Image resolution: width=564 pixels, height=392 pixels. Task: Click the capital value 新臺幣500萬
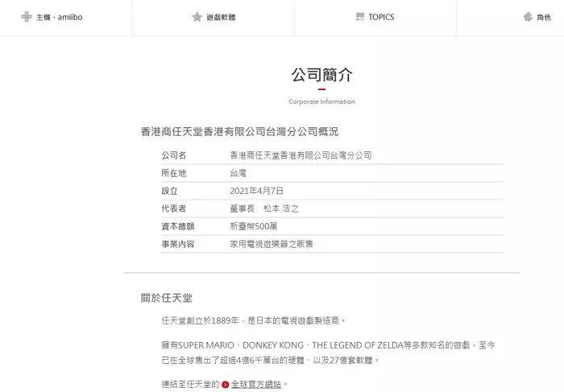pos(254,226)
